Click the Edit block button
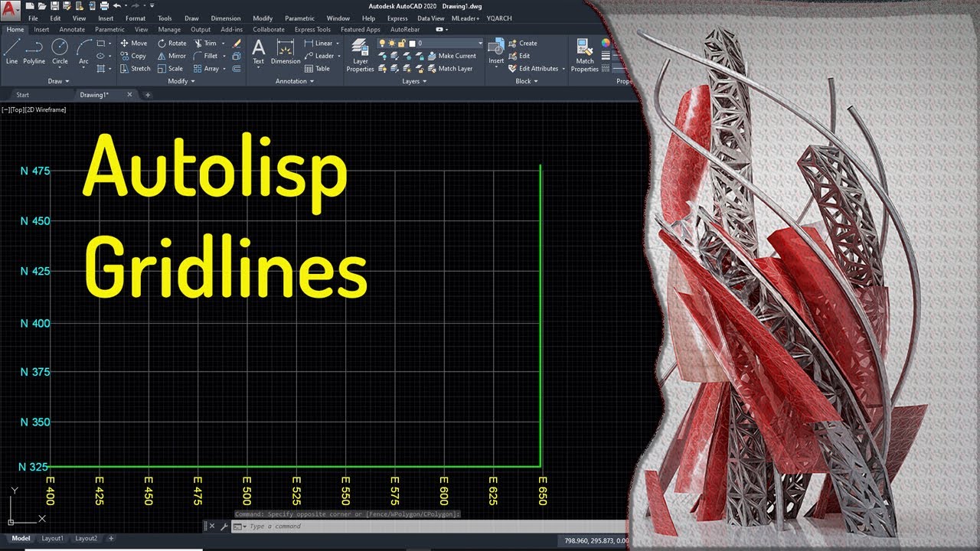The image size is (980, 551). click(519, 56)
